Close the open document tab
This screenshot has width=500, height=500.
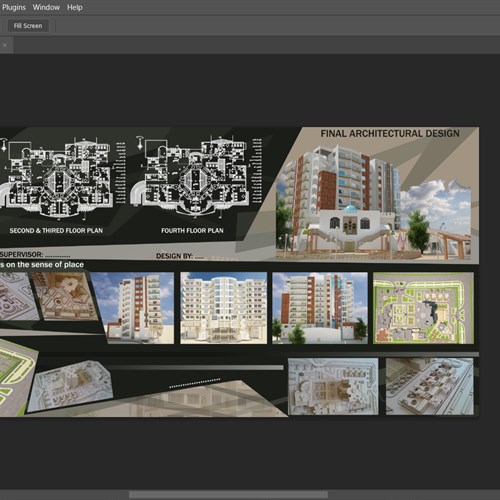(x=5, y=45)
